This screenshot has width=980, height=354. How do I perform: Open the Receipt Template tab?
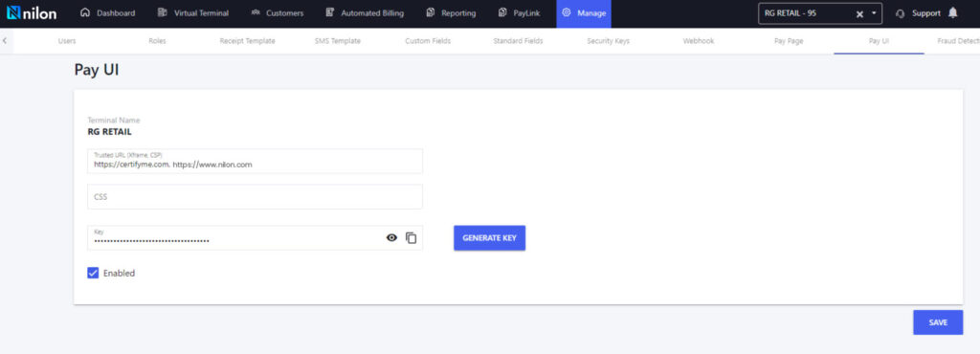[x=248, y=41]
